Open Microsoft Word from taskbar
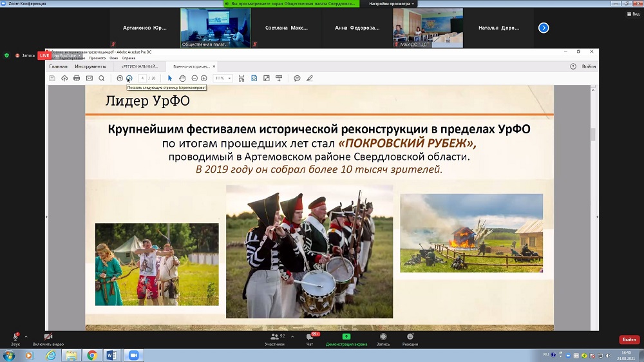 coord(111,356)
